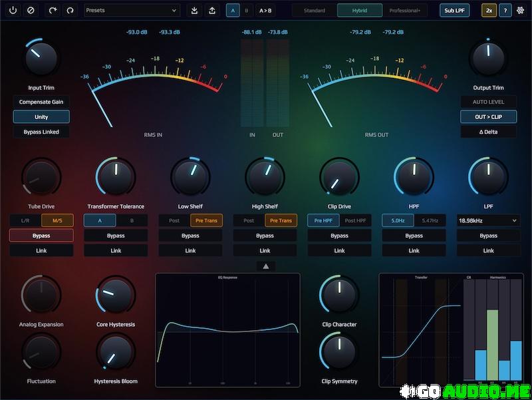The image size is (532, 400).
Task: Click the power on/off icon
Action: click(13, 11)
